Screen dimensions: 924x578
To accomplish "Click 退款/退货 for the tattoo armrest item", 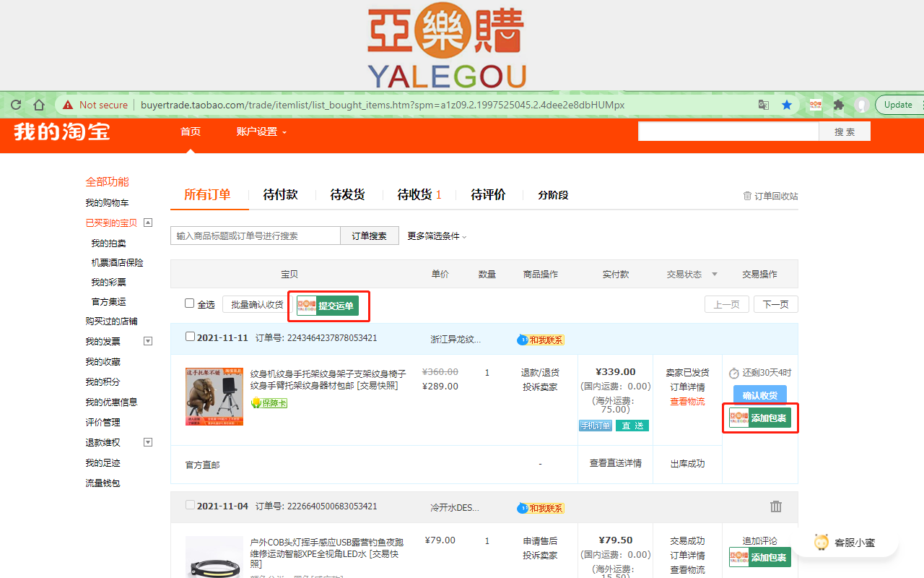I will [x=540, y=373].
